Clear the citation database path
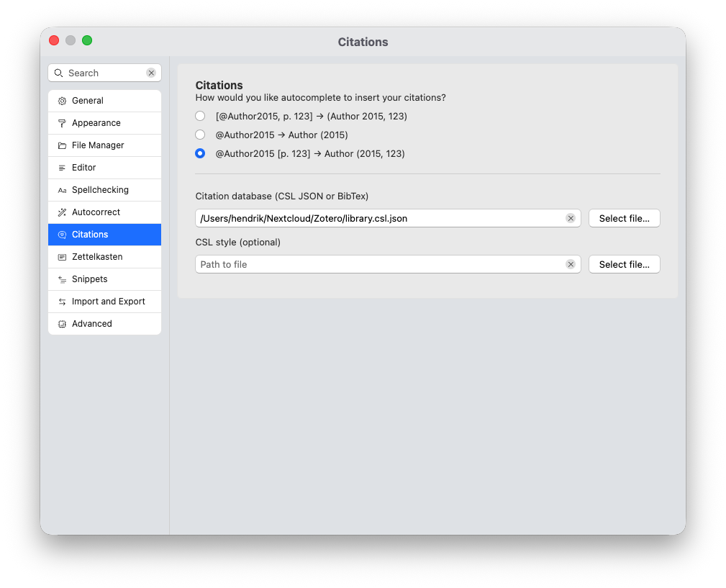Screen dimensions: 726x588 [x=571, y=218]
